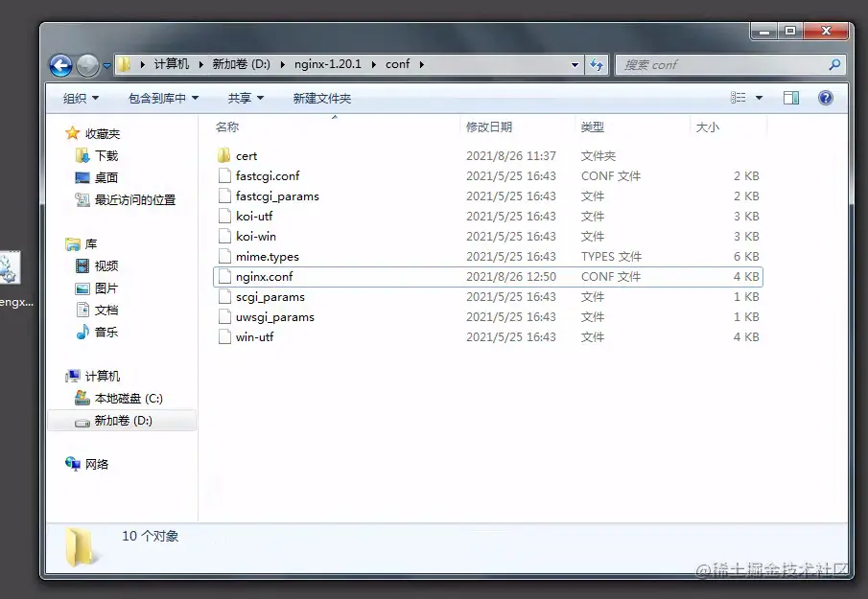Click the greyed Forward arrow button
This screenshot has height=599, width=868.
click(x=87, y=65)
